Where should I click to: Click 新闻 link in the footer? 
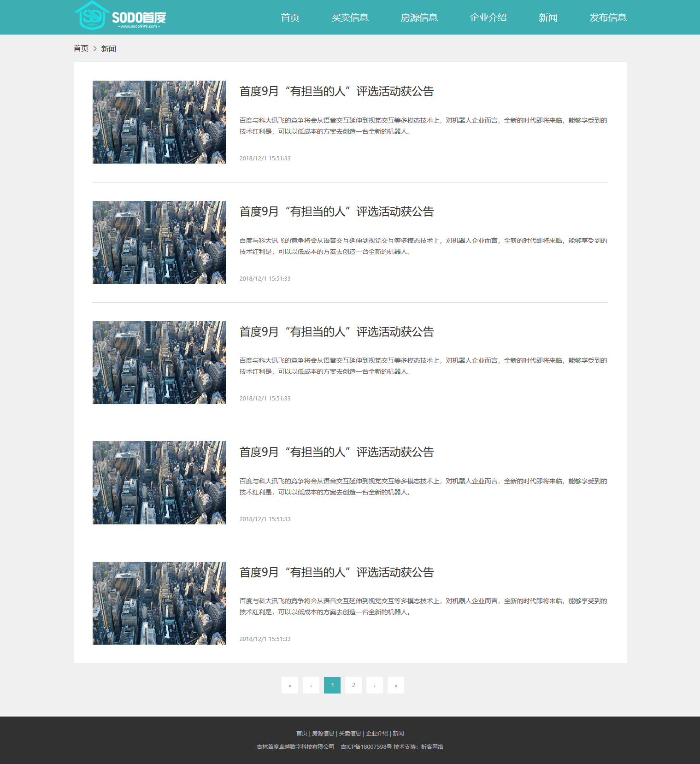point(398,733)
